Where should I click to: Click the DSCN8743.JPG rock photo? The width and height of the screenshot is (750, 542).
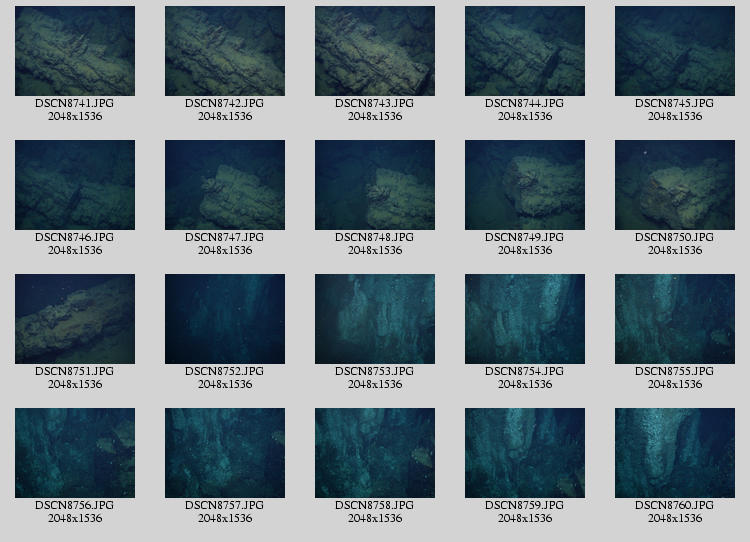[374, 51]
